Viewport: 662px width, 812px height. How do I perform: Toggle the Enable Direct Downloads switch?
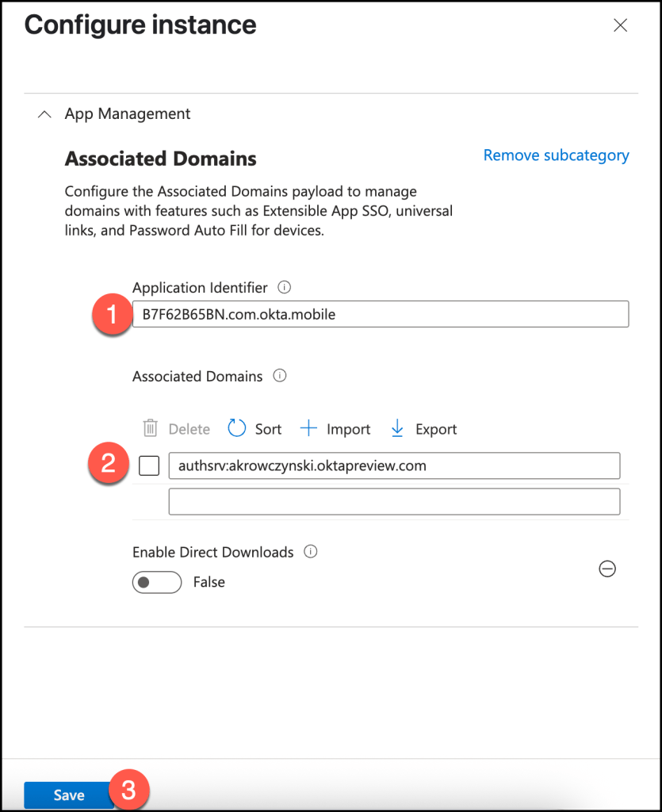click(x=157, y=582)
